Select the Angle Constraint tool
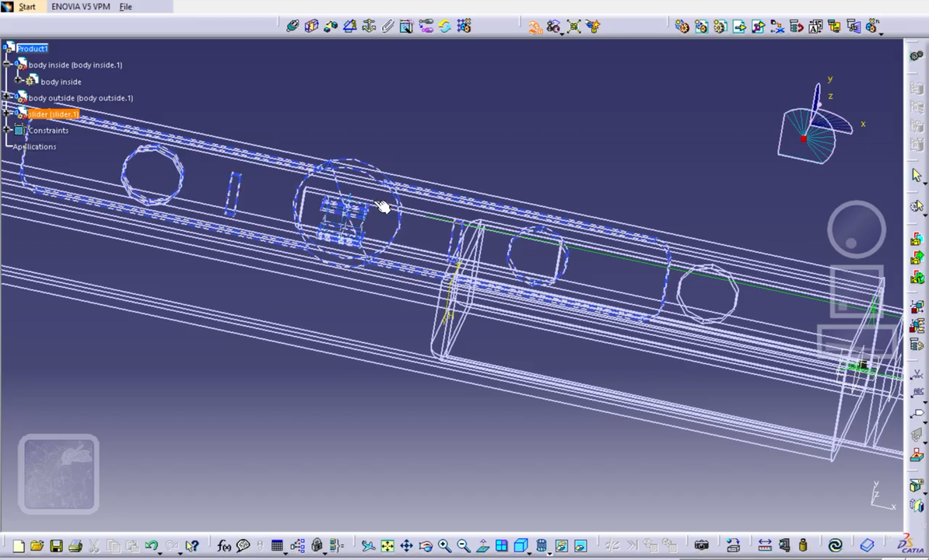The height and width of the screenshot is (560, 929). click(x=349, y=26)
